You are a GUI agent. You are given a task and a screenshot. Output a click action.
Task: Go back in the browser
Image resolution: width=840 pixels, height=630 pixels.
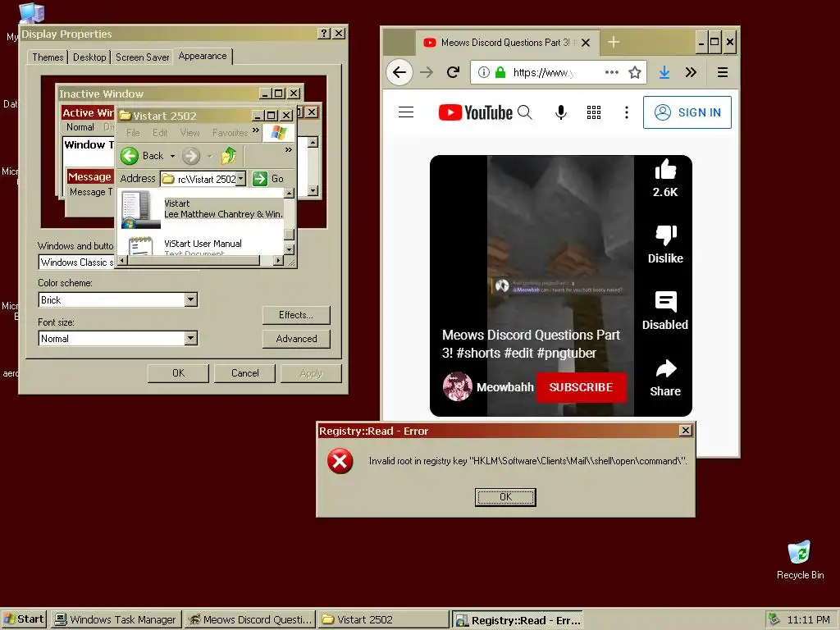click(399, 72)
